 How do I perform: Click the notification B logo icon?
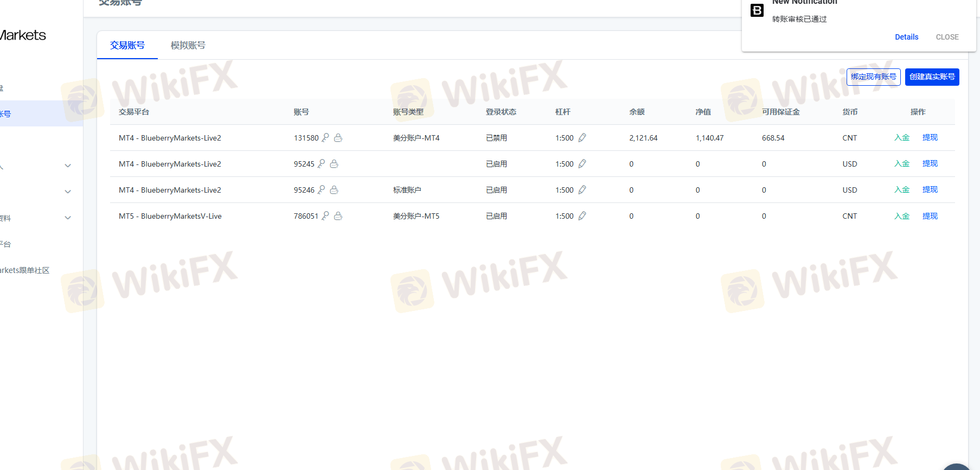[x=757, y=10]
